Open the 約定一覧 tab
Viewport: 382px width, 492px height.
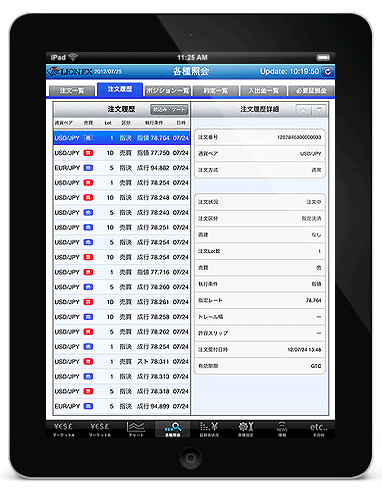(216, 91)
